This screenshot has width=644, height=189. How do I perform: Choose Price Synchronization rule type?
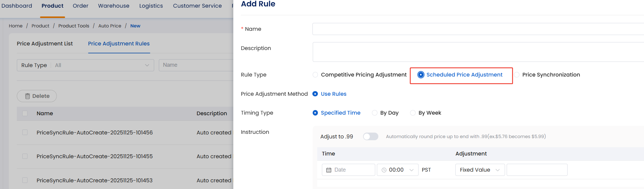pos(517,75)
